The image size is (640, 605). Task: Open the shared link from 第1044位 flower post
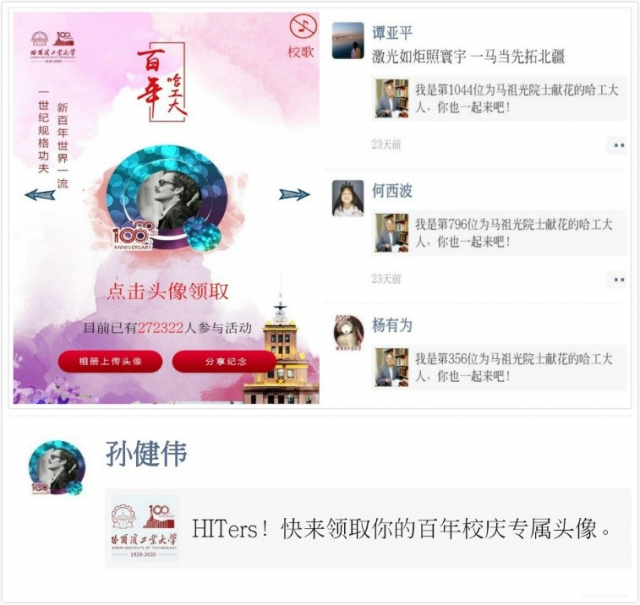(x=499, y=98)
